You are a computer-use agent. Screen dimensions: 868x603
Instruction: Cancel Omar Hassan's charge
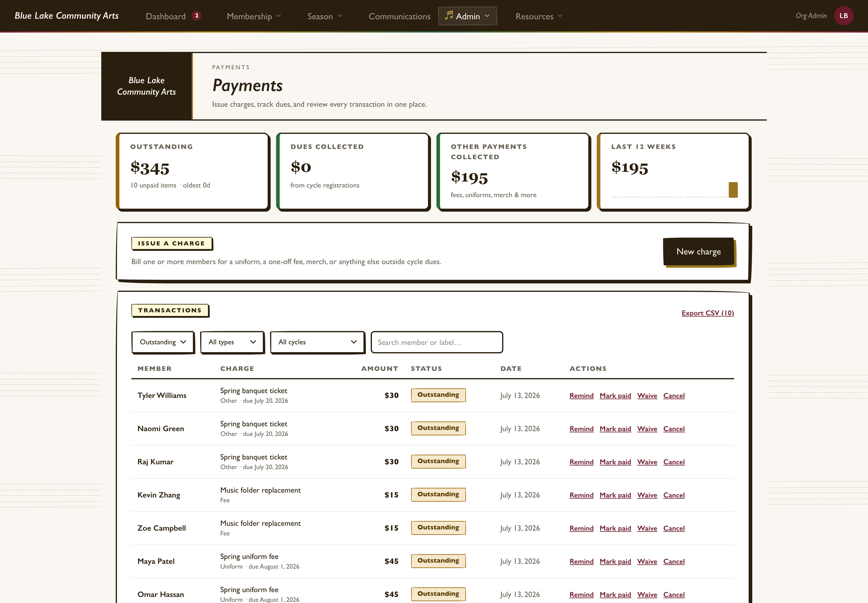(674, 595)
